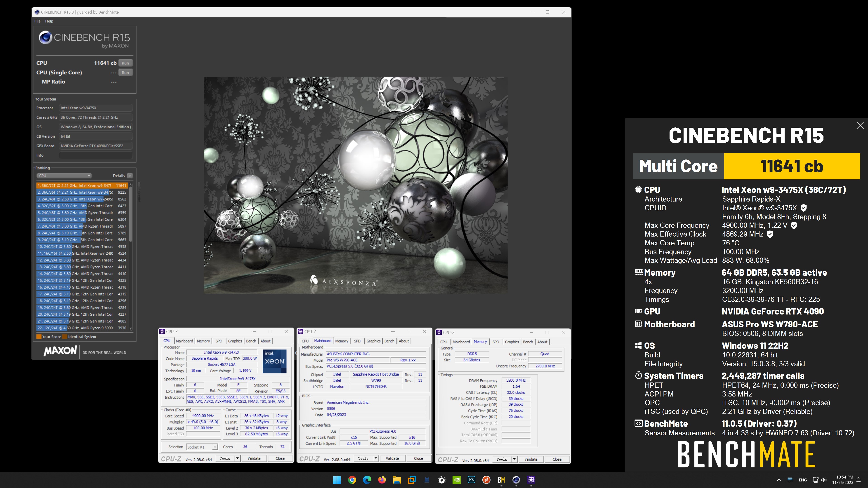Switch to CPU-Z taskbar icon

pyautogui.click(x=531, y=480)
